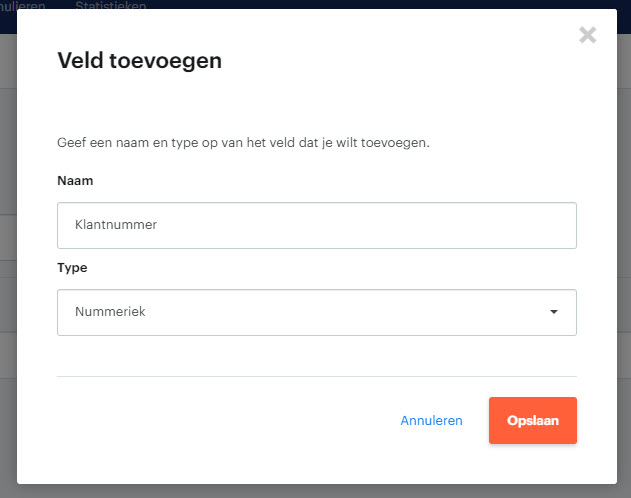This screenshot has width=631, height=498.
Task: Cancel via the Annuleren link
Action: click(431, 420)
